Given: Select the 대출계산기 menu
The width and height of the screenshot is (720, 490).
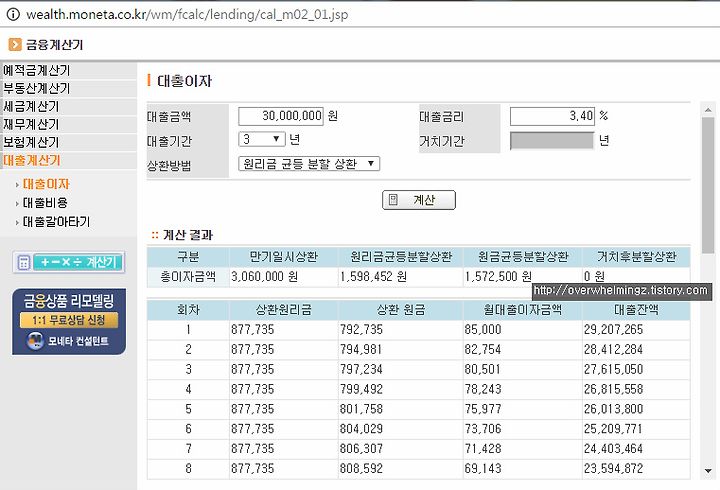Looking at the screenshot, I should point(32,161).
